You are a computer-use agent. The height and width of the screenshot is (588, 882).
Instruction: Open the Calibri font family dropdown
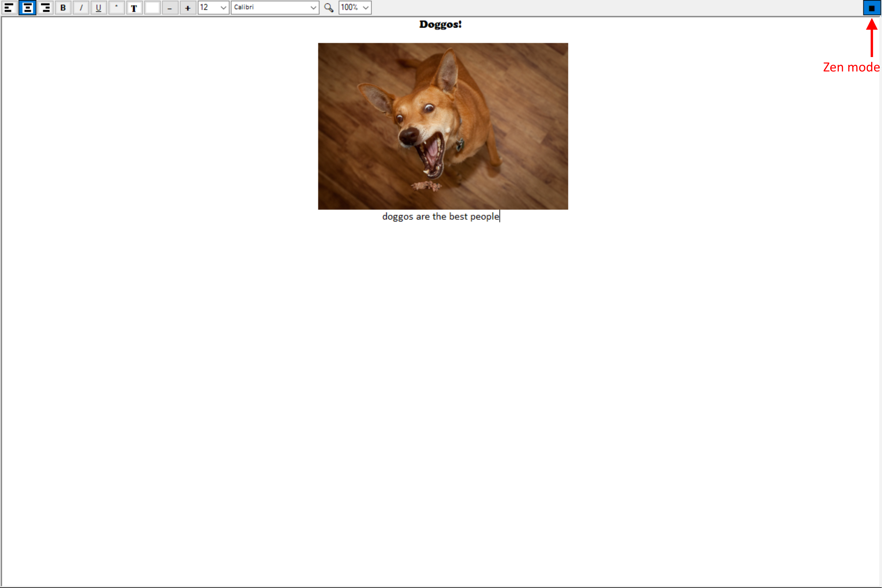(313, 8)
